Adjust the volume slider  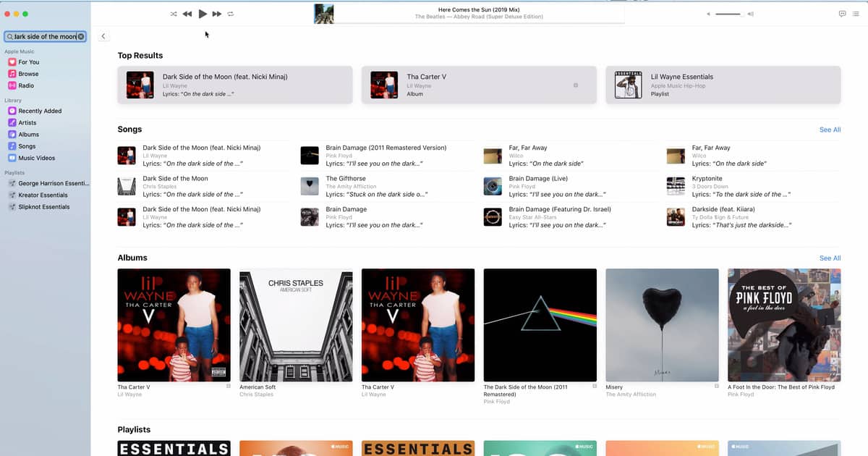coord(728,14)
